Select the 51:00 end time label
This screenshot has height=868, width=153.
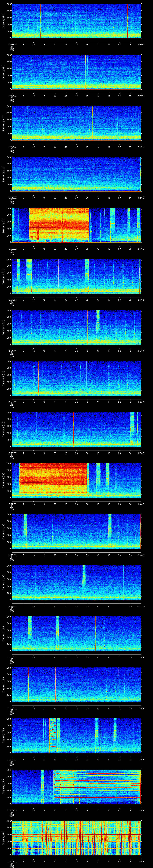[x=141, y=147]
